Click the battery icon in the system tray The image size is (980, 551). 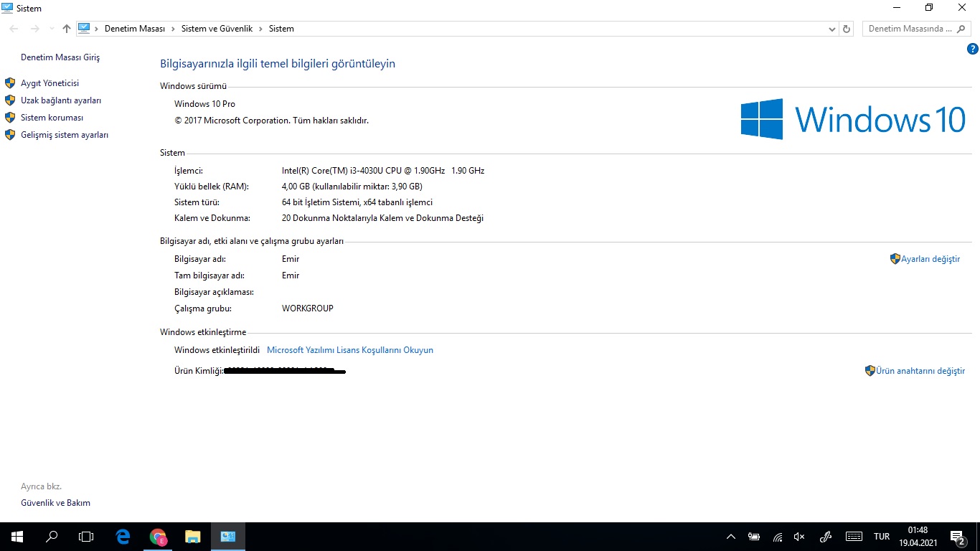point(754,537)
